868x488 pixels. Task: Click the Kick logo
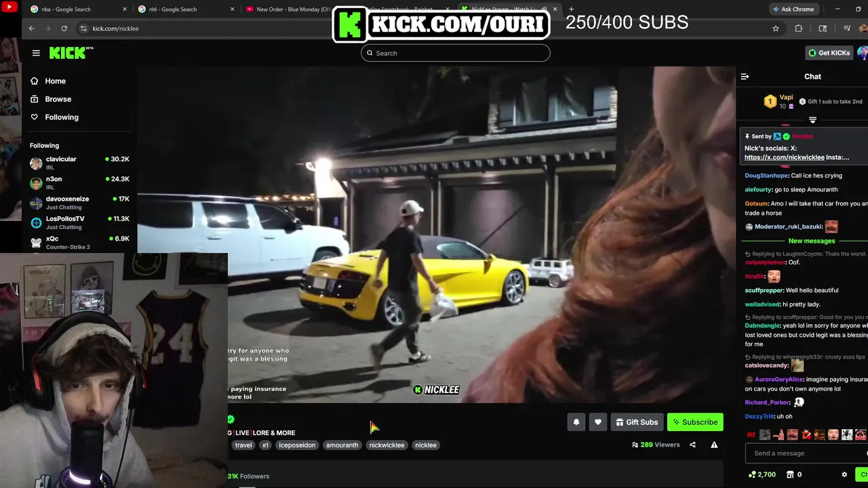pyautogui.click(x=71, y=53)
